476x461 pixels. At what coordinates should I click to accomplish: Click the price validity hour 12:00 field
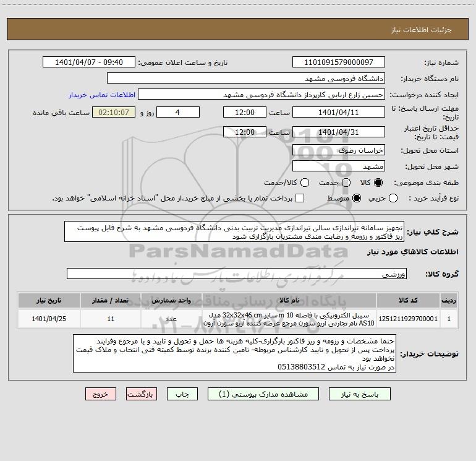245,132
